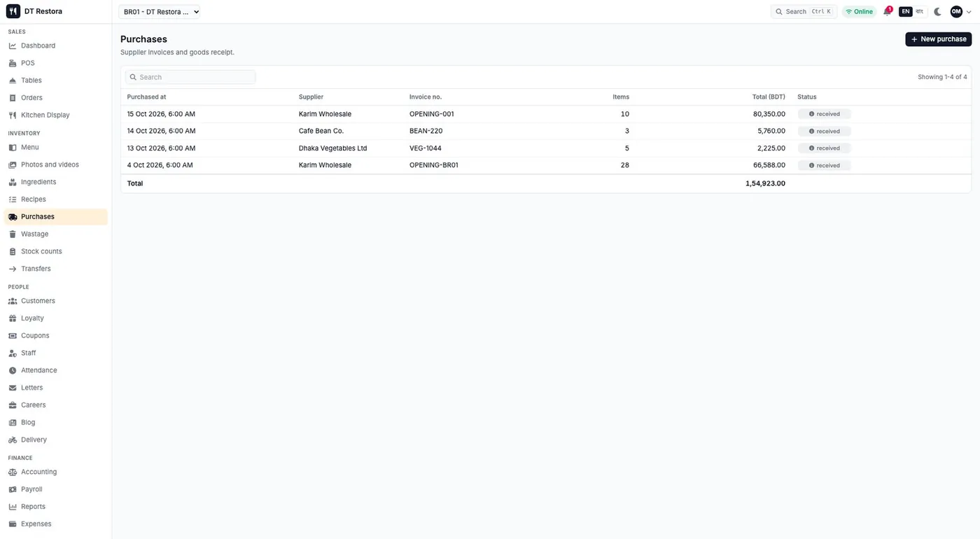Screen dimensions: 980x539
Task: Open Photos and videos icon
Action: tap(13, 164)
